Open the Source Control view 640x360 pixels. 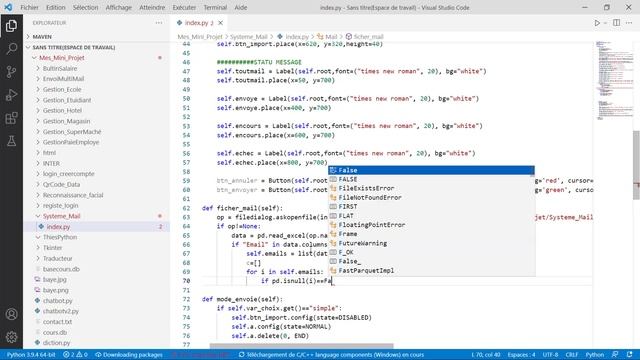[x=11, y=72]
